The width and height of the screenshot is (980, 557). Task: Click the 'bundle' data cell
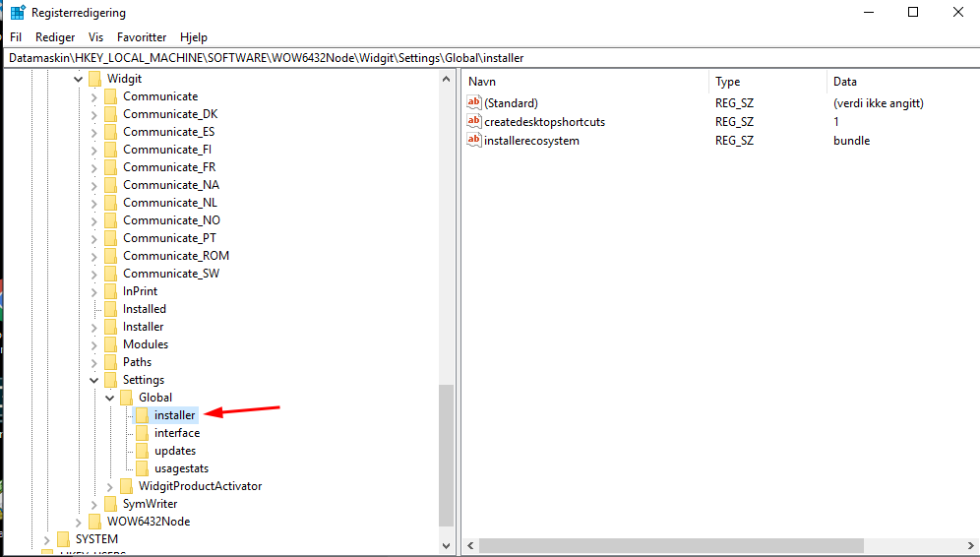click(851, 141)
